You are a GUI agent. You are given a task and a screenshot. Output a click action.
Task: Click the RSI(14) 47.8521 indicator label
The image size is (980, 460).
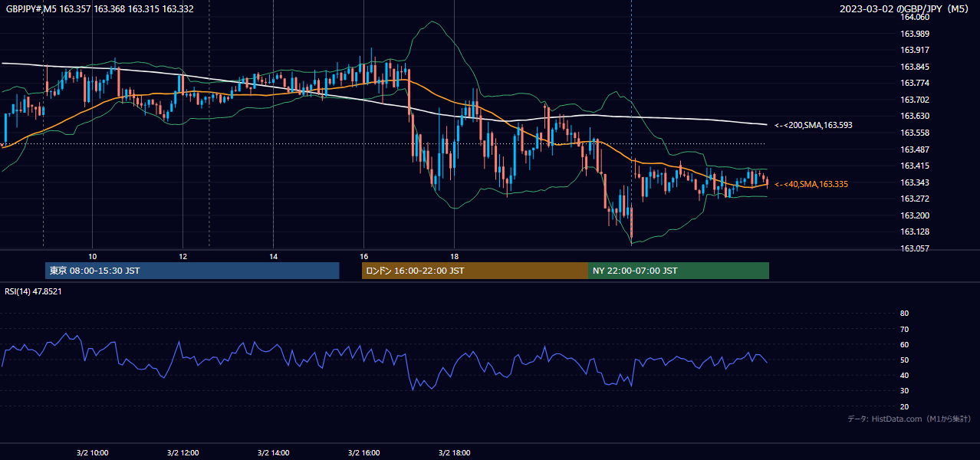(33, 291)
